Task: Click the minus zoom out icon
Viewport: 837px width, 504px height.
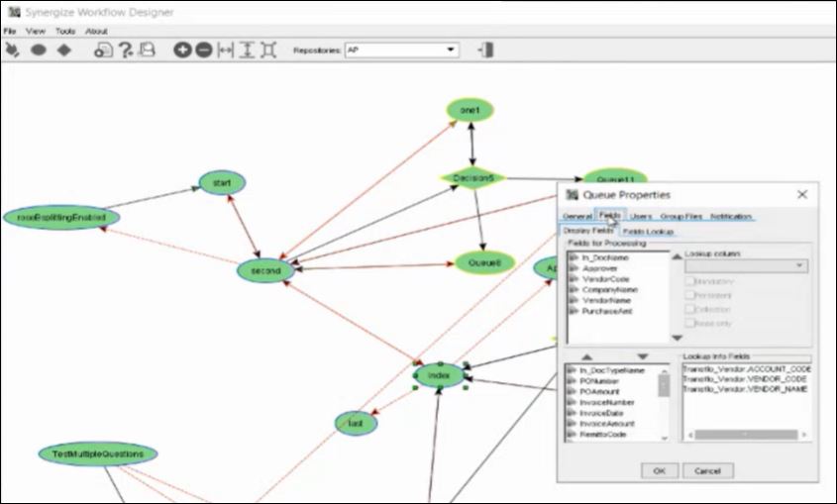Action: (204, 50)
